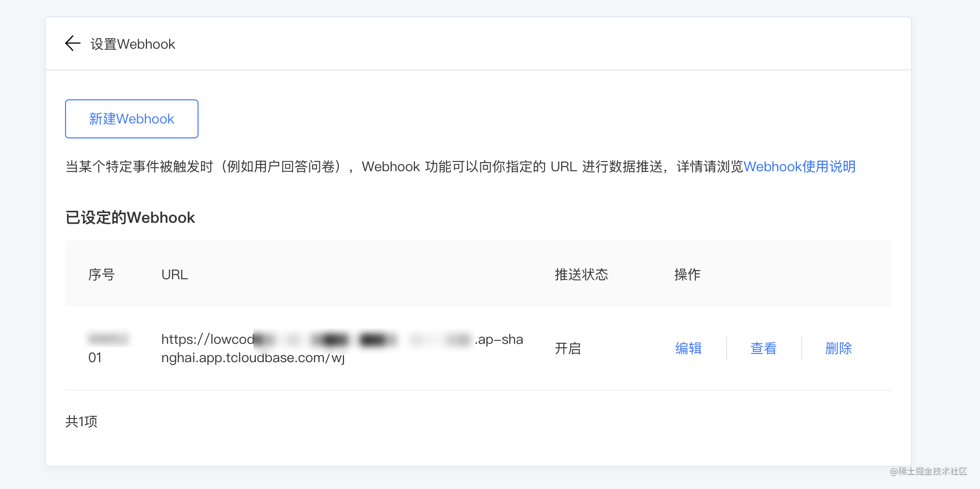Open the Webhook使用说明 link

click(799, 166)
